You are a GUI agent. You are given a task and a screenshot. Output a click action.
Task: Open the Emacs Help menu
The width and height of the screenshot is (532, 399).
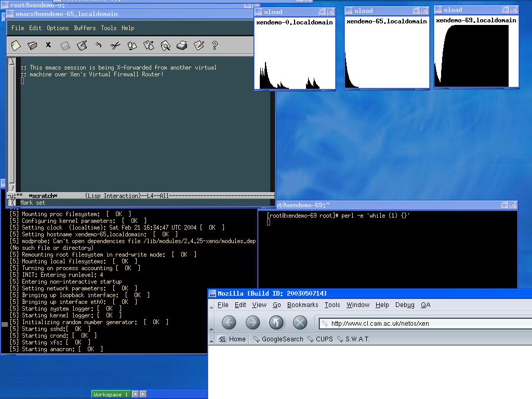click(128, 28)
